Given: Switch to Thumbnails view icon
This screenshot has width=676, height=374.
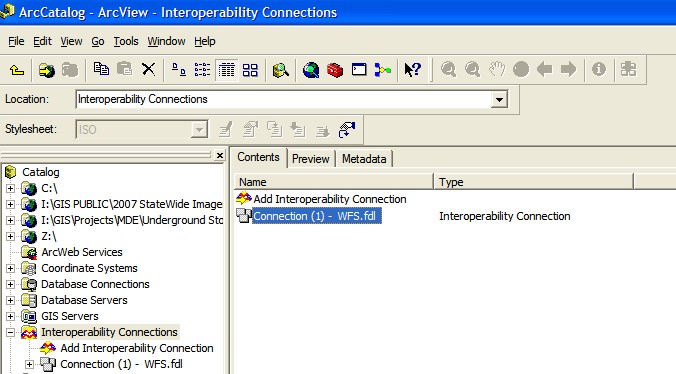Looking at the screenshot, I should click(x=250, y=69).
